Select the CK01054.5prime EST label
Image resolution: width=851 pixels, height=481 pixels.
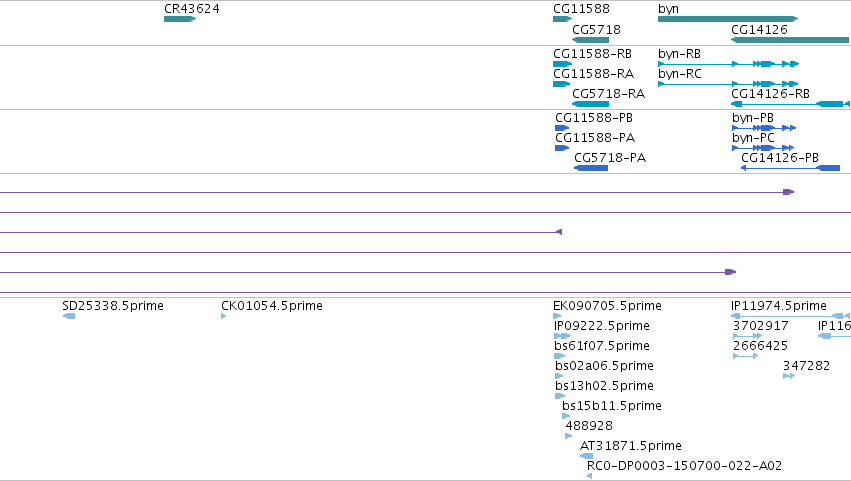coord(272,306)
